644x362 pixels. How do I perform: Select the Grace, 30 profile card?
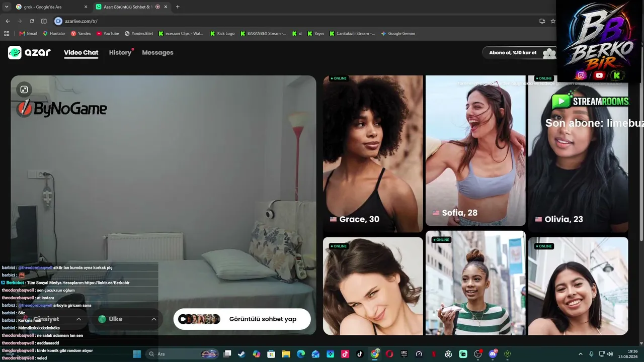[x=373, y=154]
